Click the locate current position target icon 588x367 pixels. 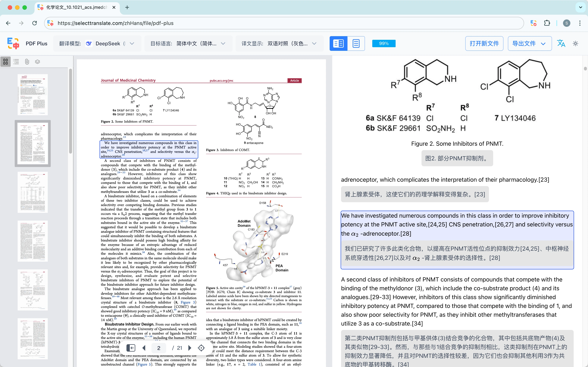point(201,348)
